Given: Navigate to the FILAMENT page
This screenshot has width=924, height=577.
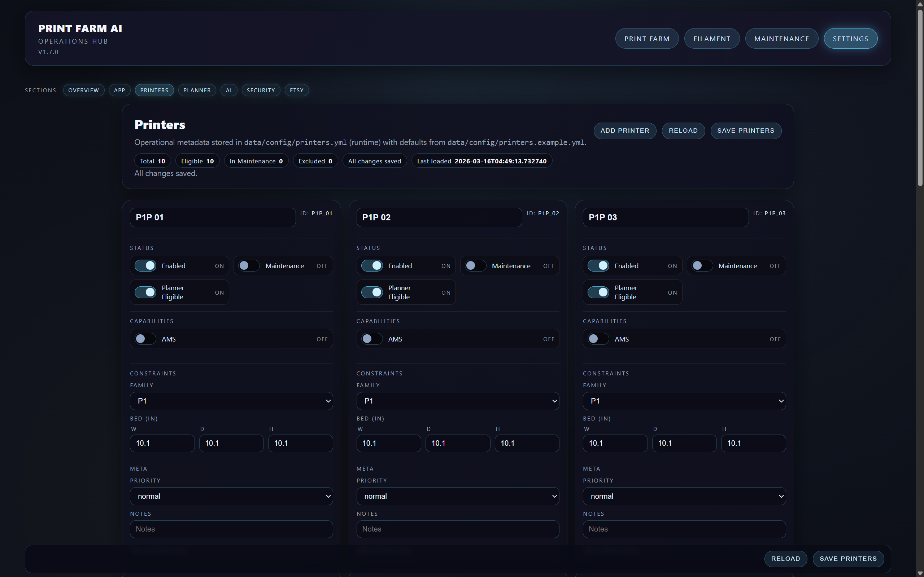Looking at the screenshot, I should tap(712, 38).
